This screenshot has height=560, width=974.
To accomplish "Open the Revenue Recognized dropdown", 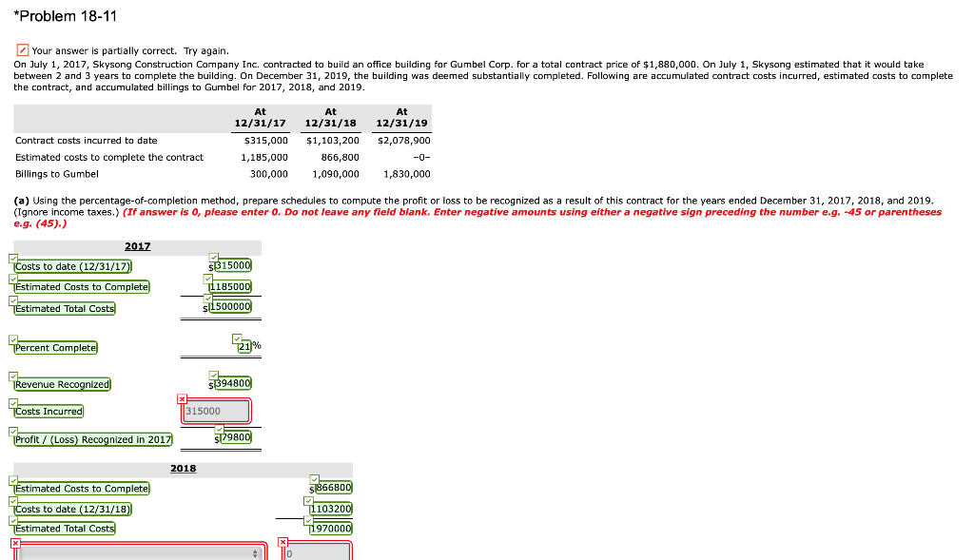I will click(62, 384).
